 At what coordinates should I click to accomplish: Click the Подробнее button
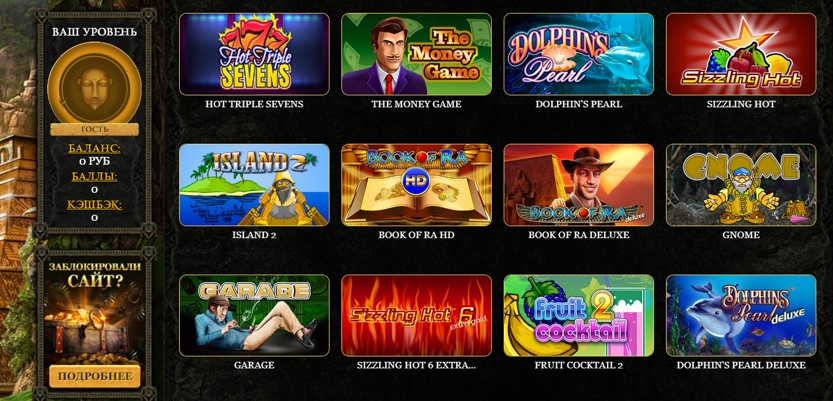pyautogui.click(x=95, y=376)
